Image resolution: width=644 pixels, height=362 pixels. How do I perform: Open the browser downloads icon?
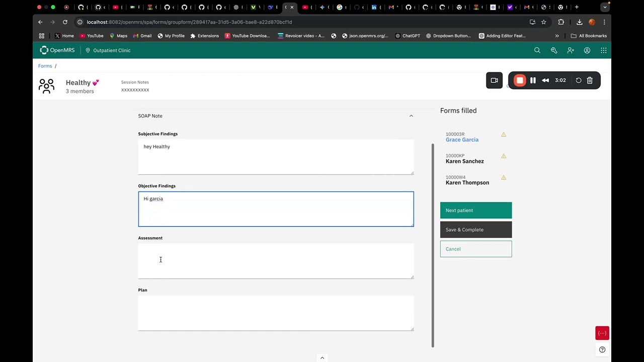point(579,22)
